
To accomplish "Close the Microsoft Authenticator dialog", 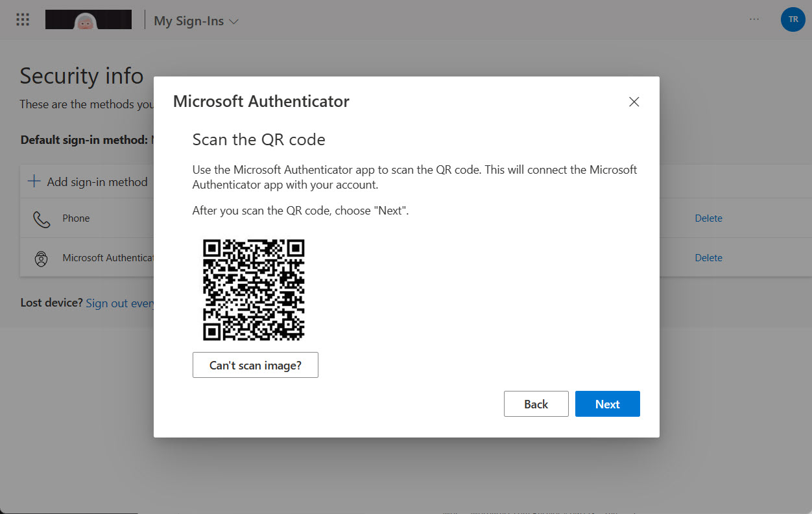I will point(634,102).
